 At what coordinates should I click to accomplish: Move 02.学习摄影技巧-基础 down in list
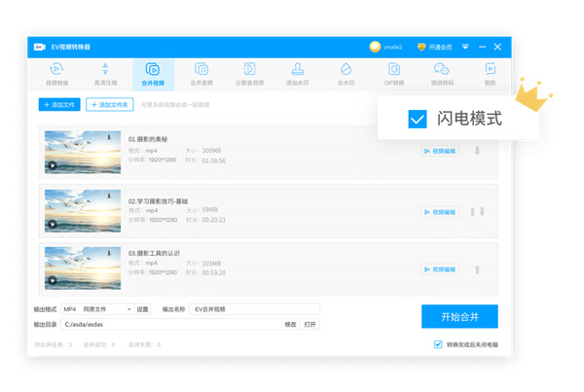coord(482,212)
